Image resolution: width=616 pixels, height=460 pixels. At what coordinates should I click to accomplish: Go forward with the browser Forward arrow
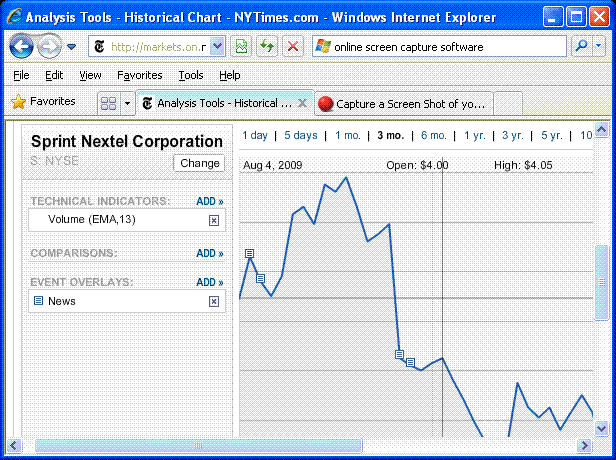[x=49, y=47]
